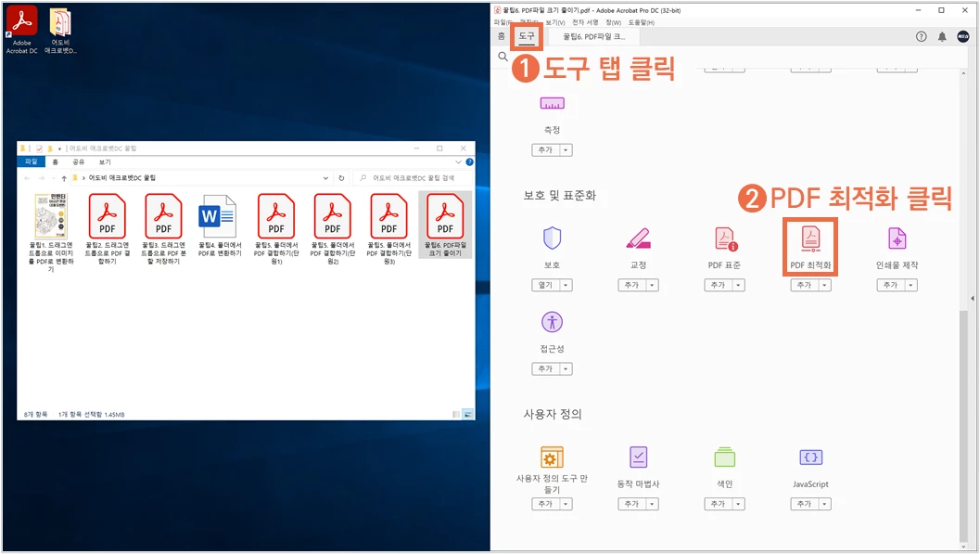Select file 꿀팁3. 드래그앤 드롭으로 PDF 분할 저장하기

pos(163,229)
